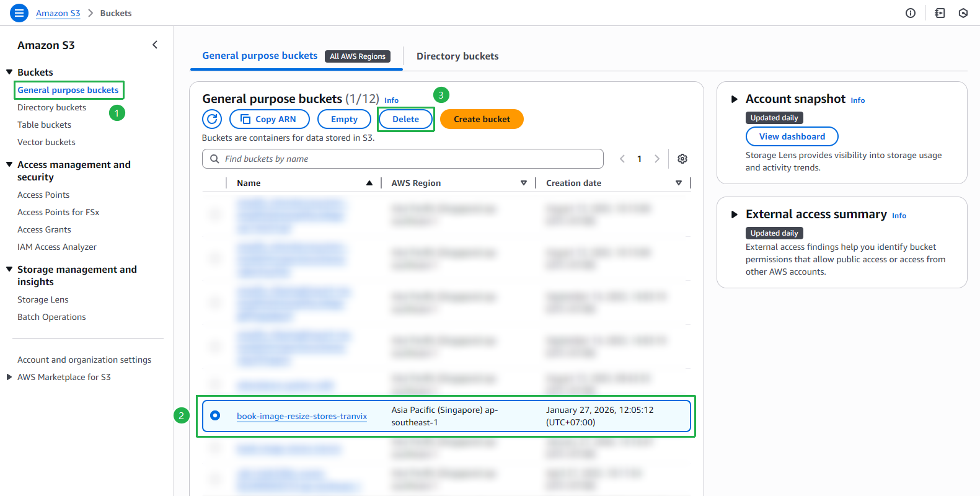Open Directory buckets in the sidebar
This screenshot has width=980, height=496.
coord(52,107)
